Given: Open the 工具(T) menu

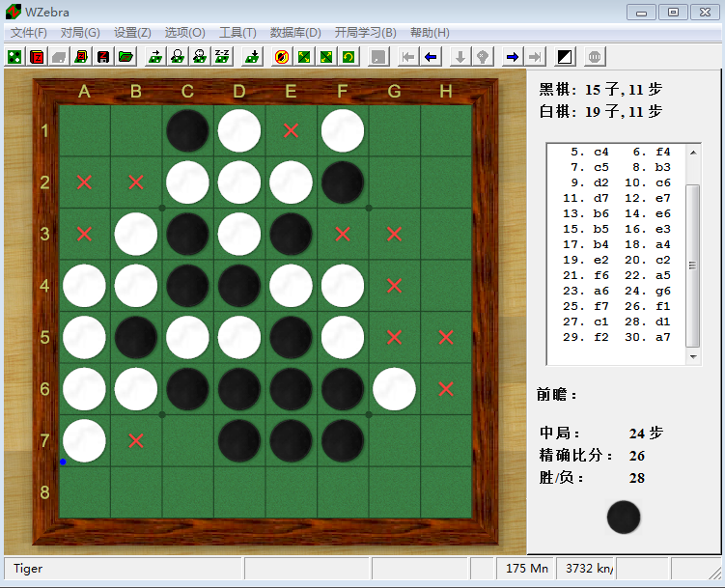Looking at the screenshot, I should point(237,33).
